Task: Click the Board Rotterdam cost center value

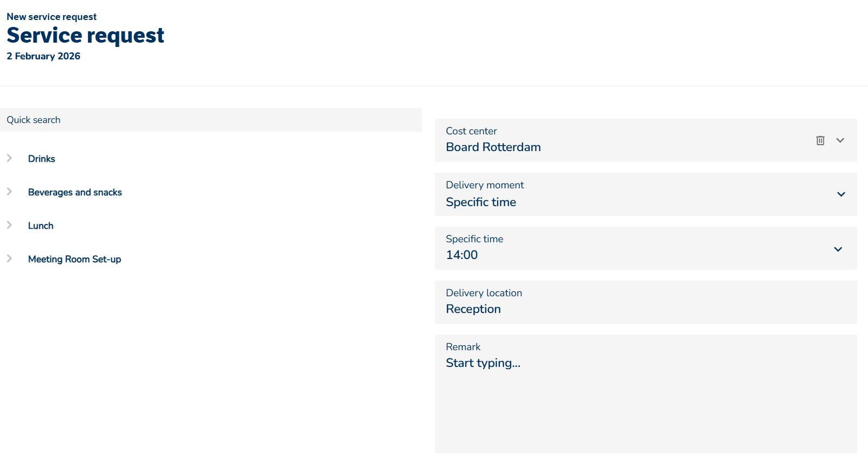Action: pos(493,147)
